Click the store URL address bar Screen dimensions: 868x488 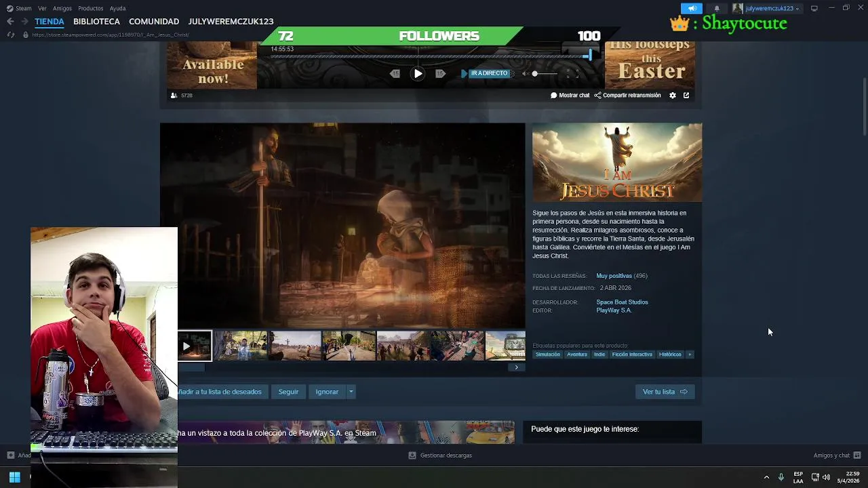pyautogui.click(x=111, y=35)
